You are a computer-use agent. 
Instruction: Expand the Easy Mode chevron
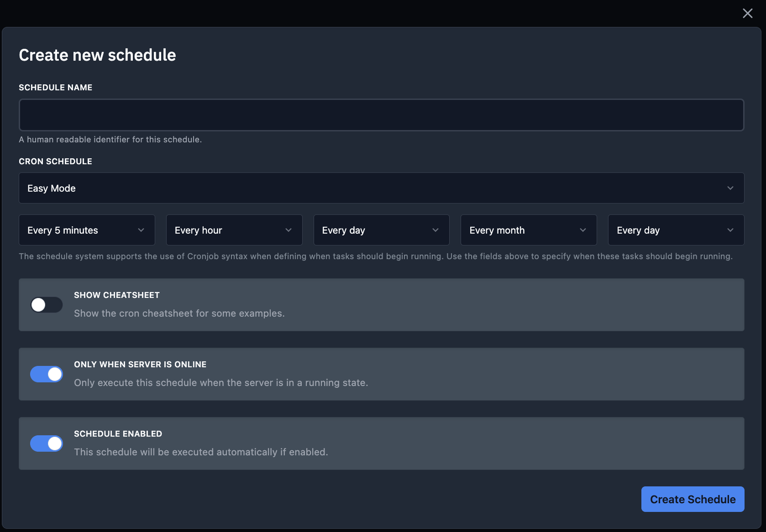[730, 188]
